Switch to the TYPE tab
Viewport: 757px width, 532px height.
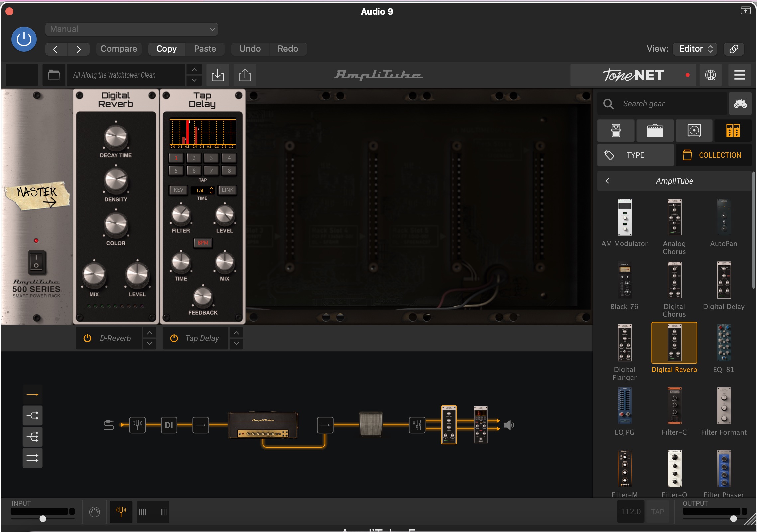coord(635,155)
